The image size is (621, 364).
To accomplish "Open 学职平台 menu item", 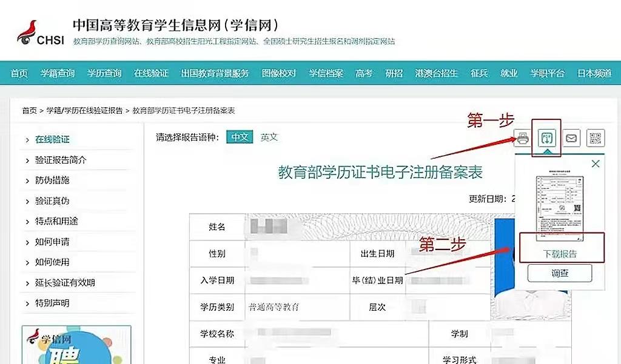I will click(x=548, y=73).
